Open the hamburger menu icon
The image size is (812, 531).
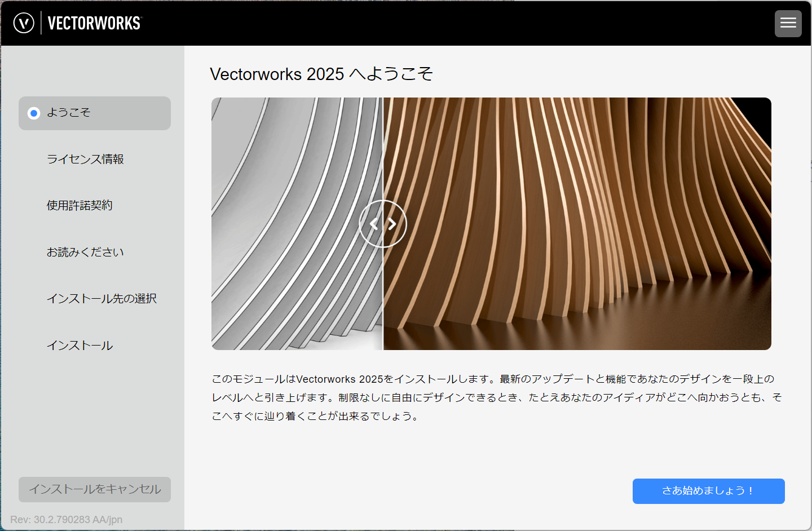pyautogui.click(x=788, y=23)
